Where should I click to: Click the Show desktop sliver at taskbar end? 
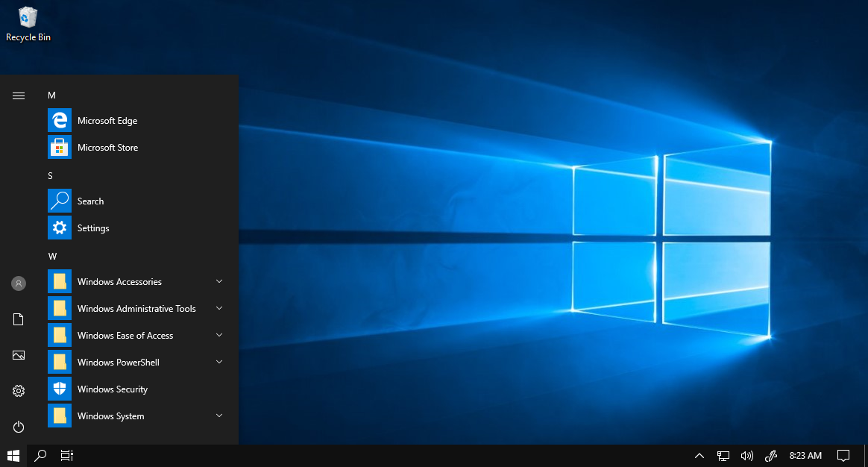pyautogui.click(x=867, y=455)
